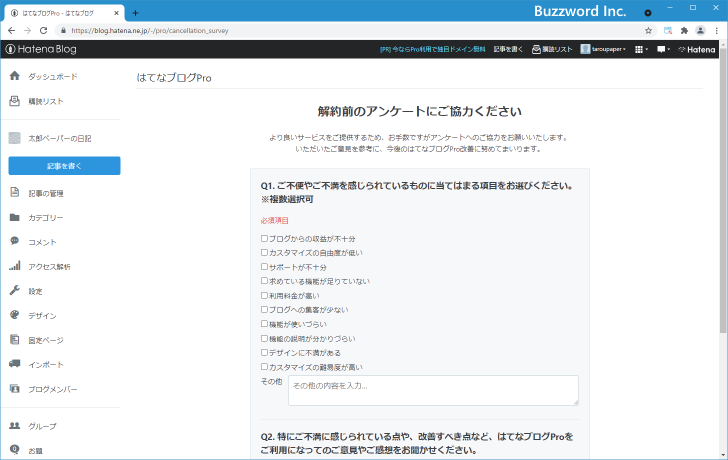Open ダッシュボード menu item
The height and width of the screenshot is (460, 728).
[52, 76]
